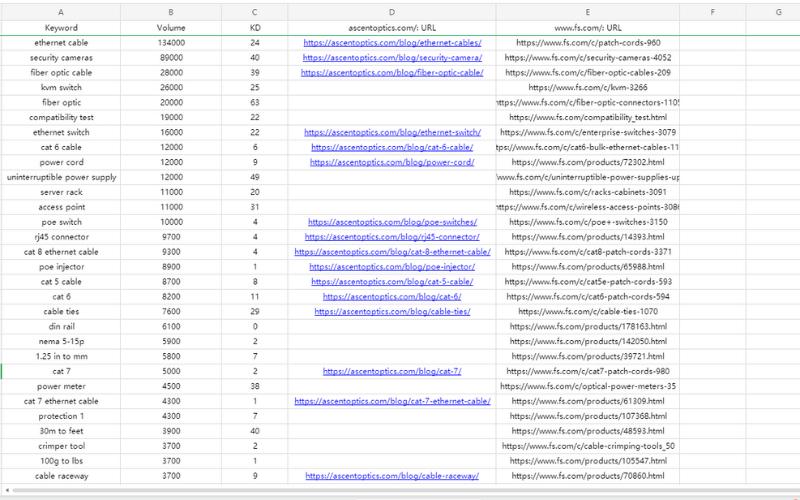Select the 'access point' keyword cell
The height and width of the screenshot is (500, 800).
[61, 207]
